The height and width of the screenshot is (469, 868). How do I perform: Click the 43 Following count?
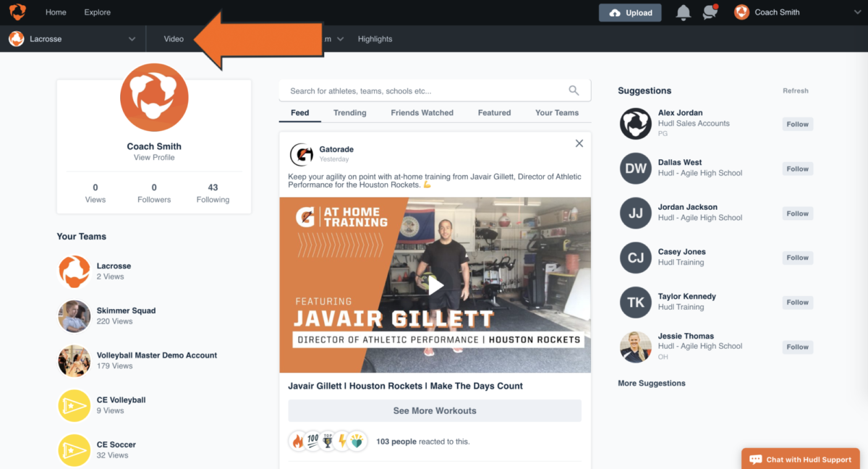click(213, 193)
